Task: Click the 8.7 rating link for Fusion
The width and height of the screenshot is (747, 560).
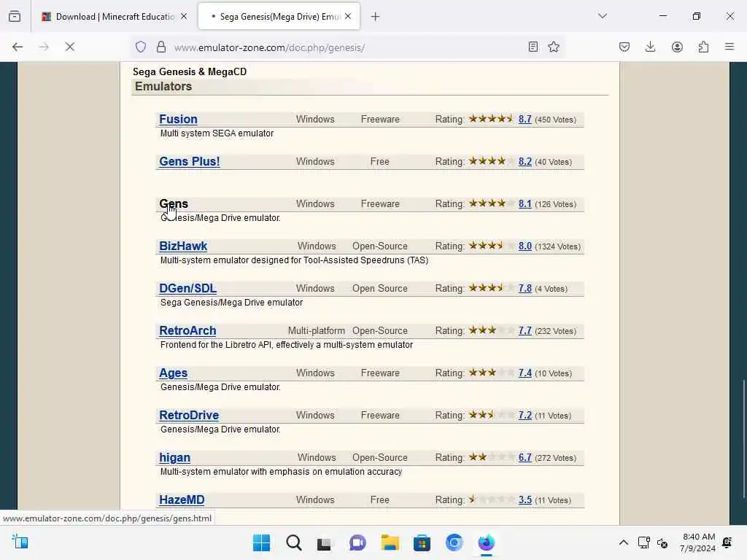Action: pyautogui.click(x=525, y=120)
